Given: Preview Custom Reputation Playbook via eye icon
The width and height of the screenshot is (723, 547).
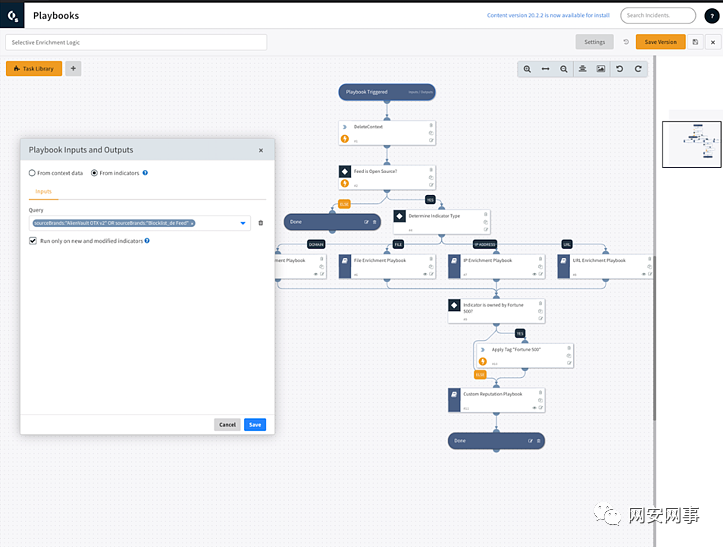Looking at the screenshot, I should pos(534,408).
